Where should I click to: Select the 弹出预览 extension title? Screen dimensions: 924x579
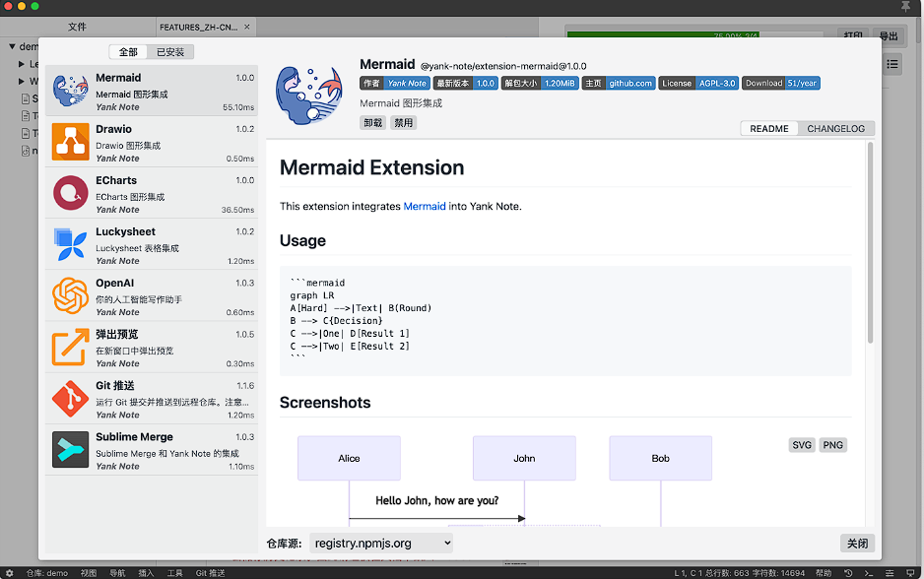(x=117, y=334)
